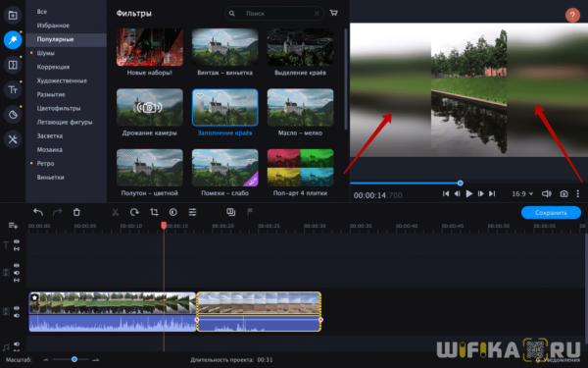The height and width of the screenshot is (368, 588).
Task: Step back one frame
Action: tap(457, 193)
